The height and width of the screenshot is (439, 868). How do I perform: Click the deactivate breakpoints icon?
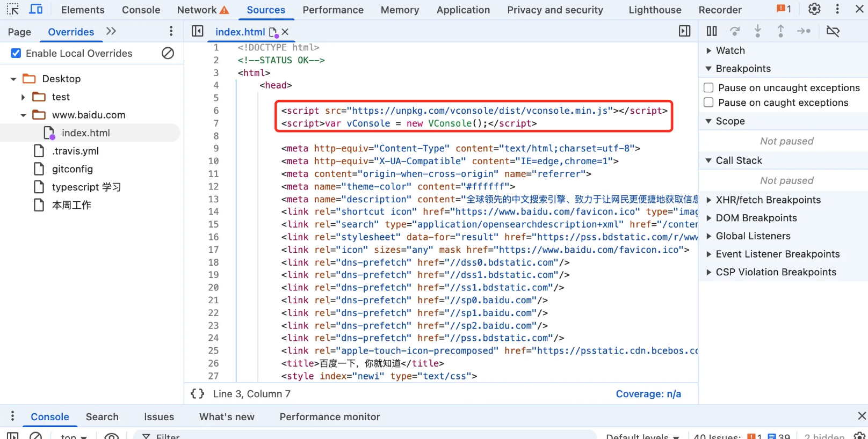pyautogui.click(x=833, y=31)
